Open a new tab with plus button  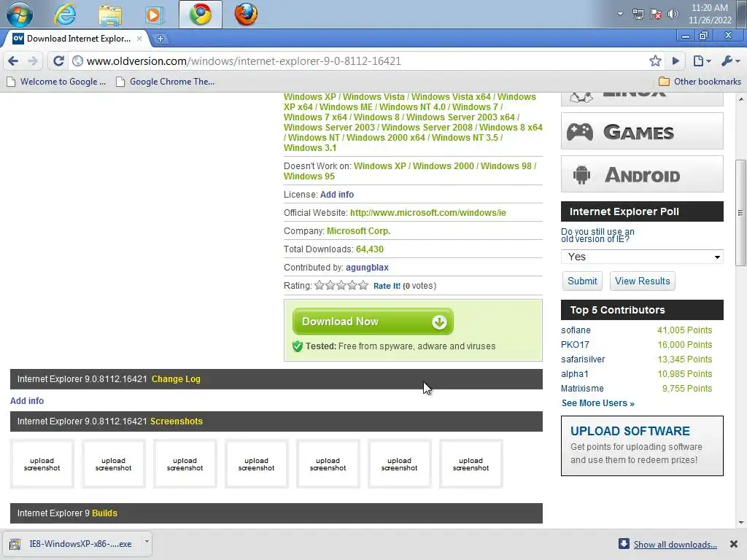(160, 39)
